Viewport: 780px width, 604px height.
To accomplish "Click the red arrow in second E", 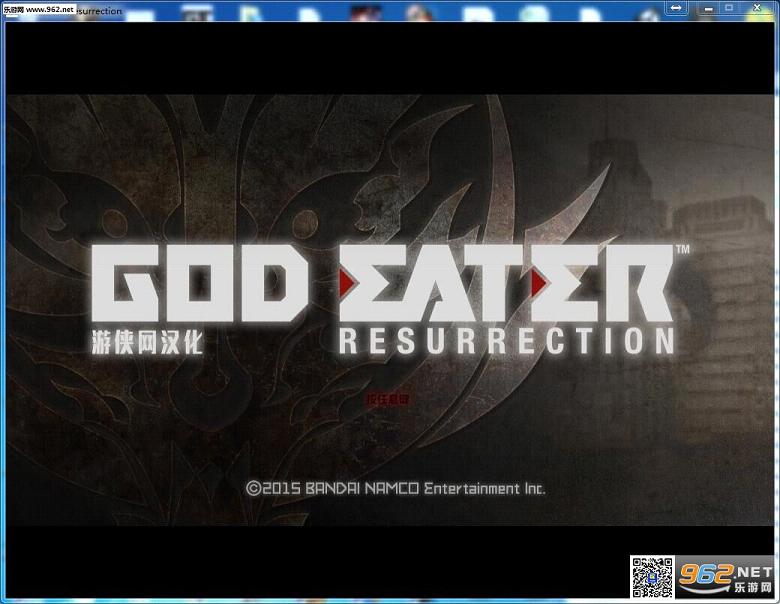I will point(539,283).
